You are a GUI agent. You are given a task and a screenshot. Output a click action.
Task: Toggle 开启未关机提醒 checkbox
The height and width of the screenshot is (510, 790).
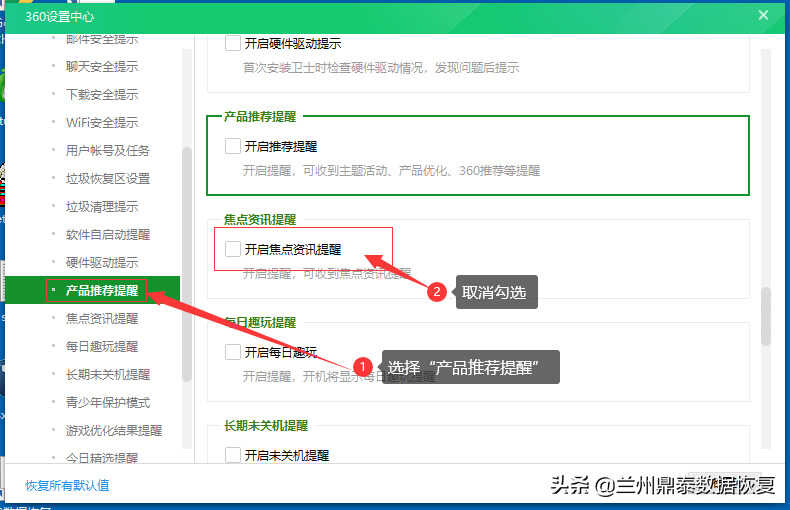coord(233,455)
